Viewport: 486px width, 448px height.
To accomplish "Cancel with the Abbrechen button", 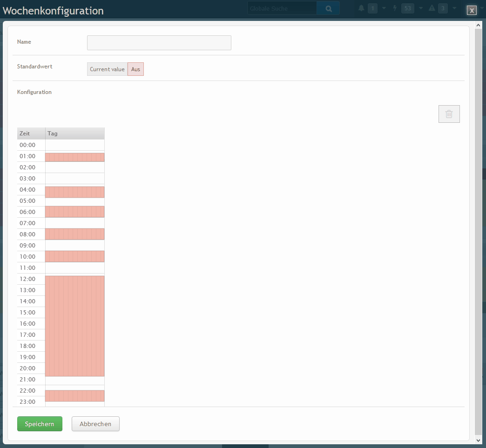I will (x=95, y=424).
